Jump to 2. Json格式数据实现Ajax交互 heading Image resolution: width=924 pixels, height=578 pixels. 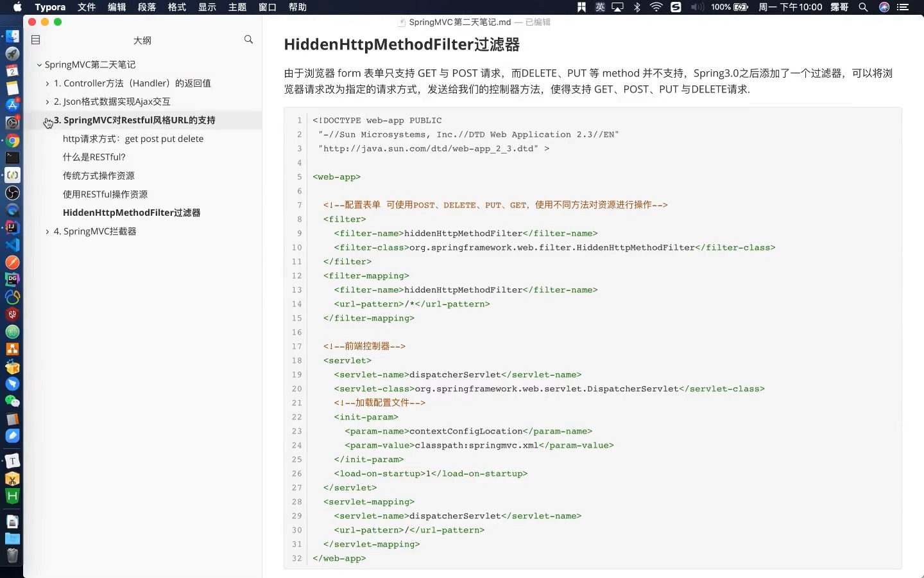(112, 101)
